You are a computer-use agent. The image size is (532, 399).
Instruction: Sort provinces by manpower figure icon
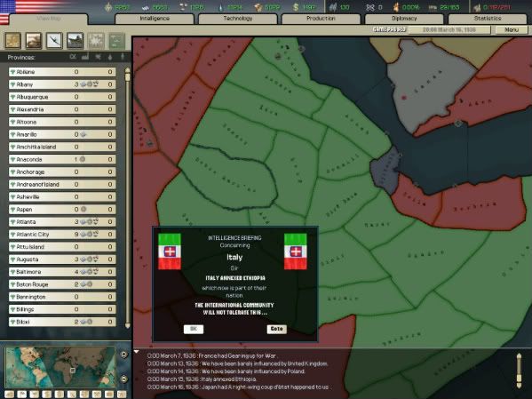tap(123, 57)
